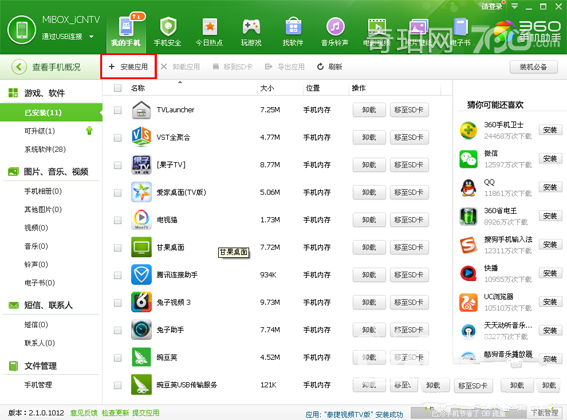The width and height of the screenshot is (567, 420).
Task: Check the 电视猫 row checkbox
Action: click(118, 220)
